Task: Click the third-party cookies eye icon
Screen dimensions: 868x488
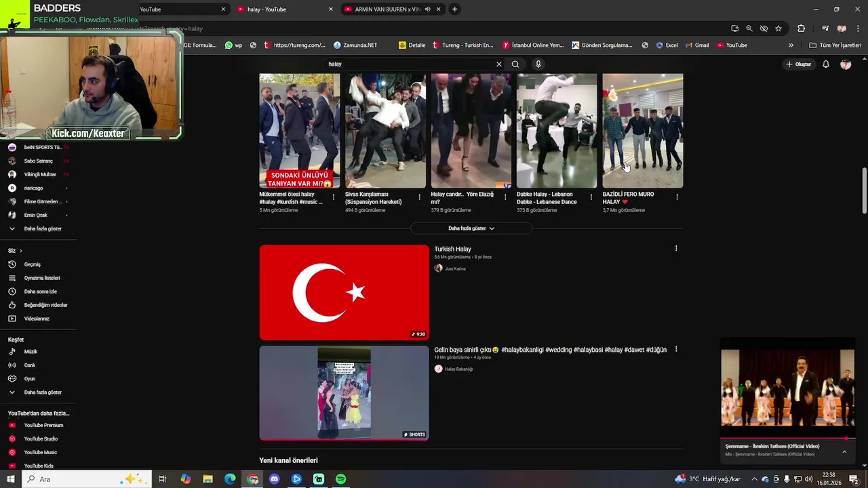Action: 764,28
